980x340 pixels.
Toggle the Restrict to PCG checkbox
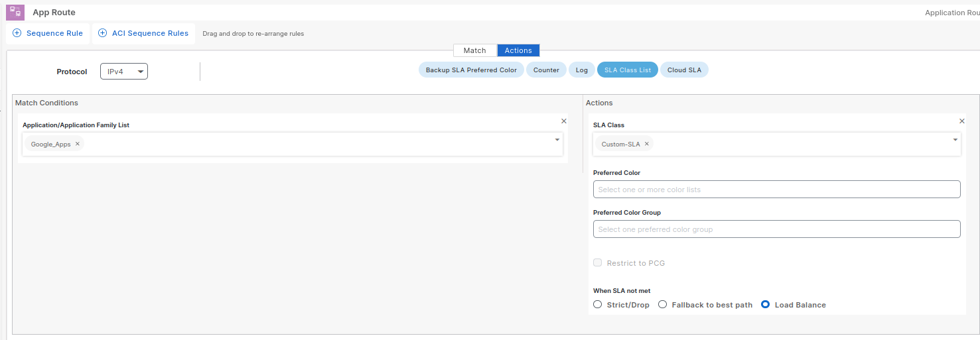[598, 263]
